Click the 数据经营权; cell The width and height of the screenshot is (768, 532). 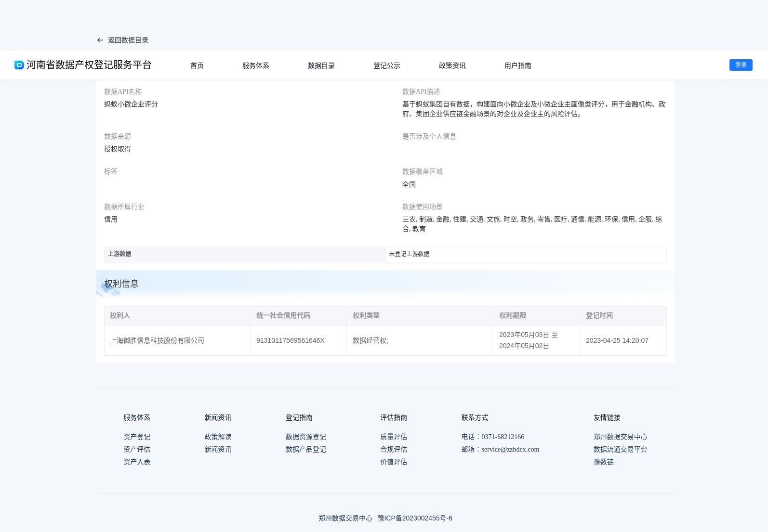click(x=420, y=340)
